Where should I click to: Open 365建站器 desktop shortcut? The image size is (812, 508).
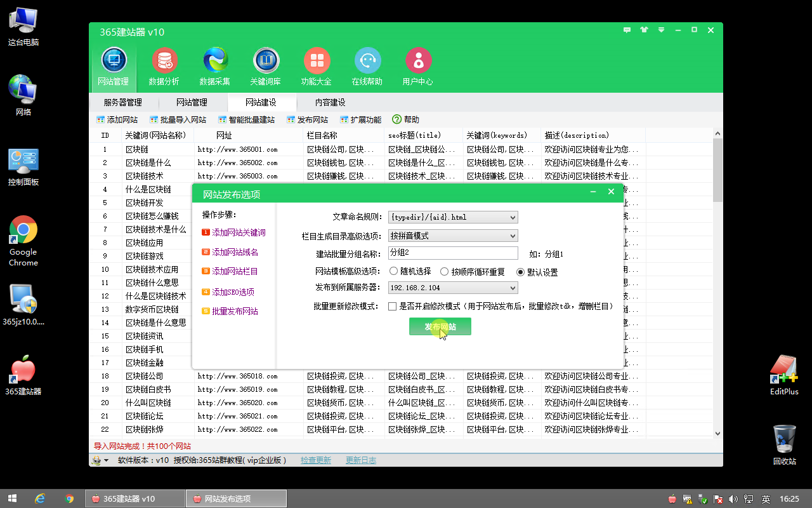click(23, 376)
